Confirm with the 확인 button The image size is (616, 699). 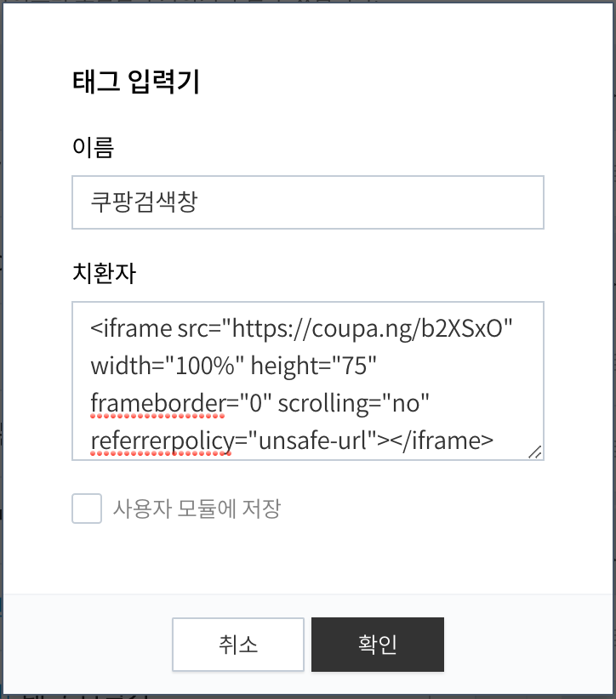tap(378, 645)
